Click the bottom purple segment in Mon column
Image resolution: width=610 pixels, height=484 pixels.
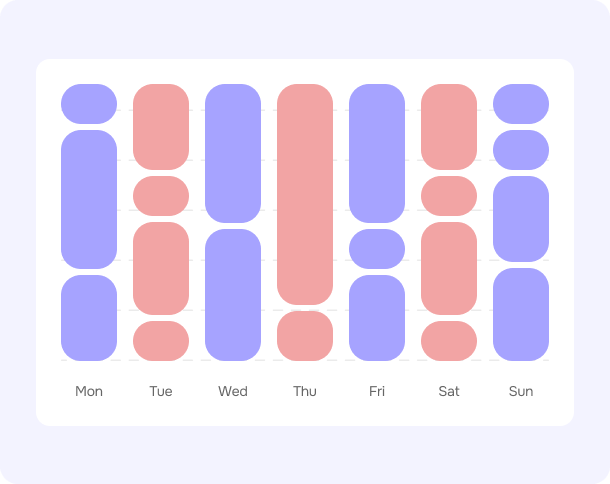coord(89,318)
